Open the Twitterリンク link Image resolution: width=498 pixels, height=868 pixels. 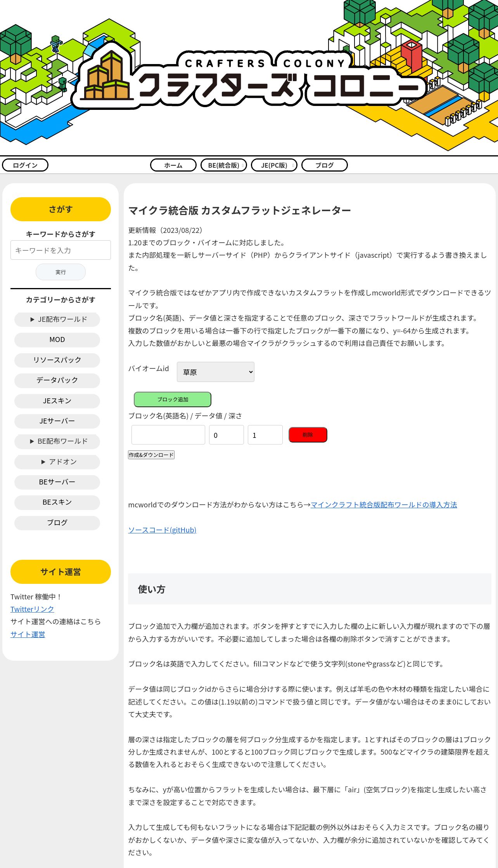point(32,609)
